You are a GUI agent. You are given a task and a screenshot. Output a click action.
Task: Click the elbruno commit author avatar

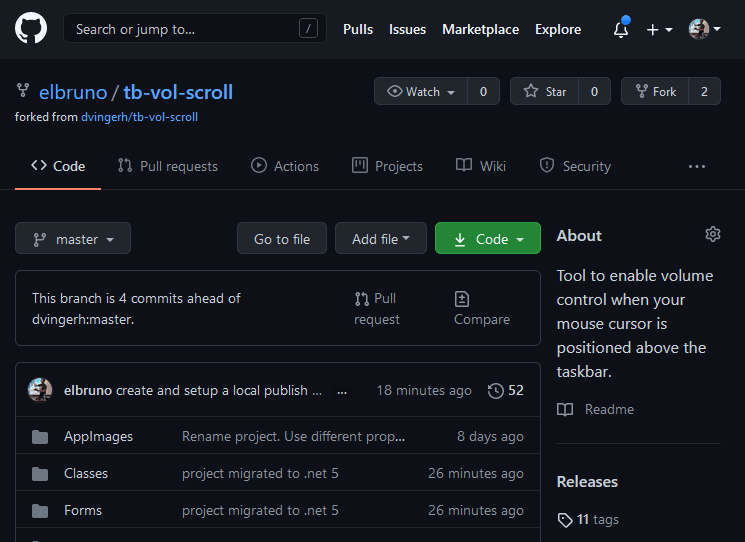point(40,390)
